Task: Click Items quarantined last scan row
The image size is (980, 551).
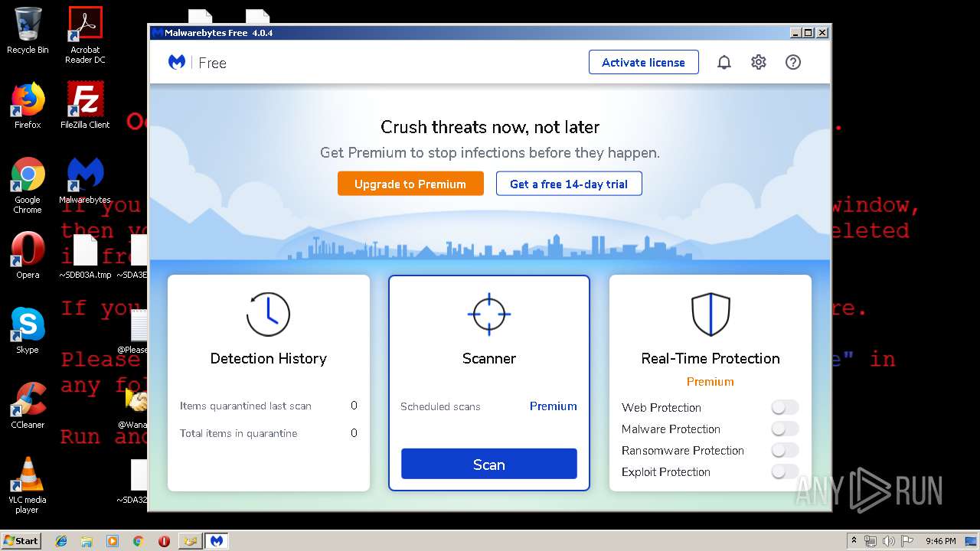Action: (269, 406)
